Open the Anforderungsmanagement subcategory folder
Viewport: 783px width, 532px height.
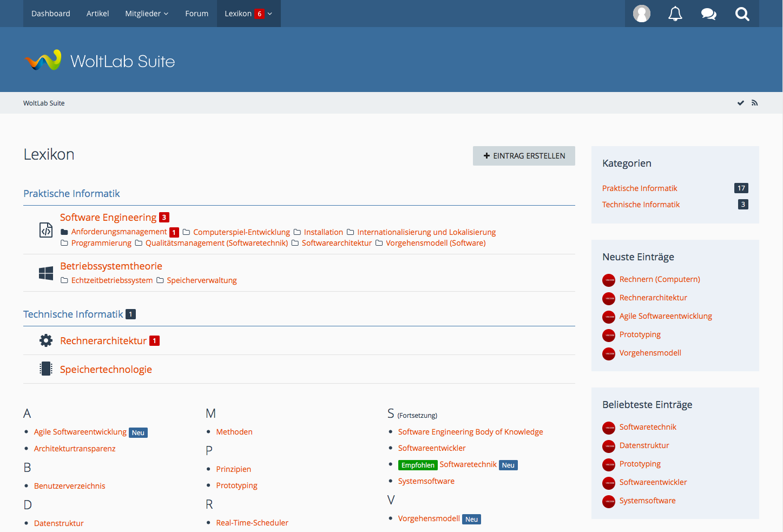point(119,232)
